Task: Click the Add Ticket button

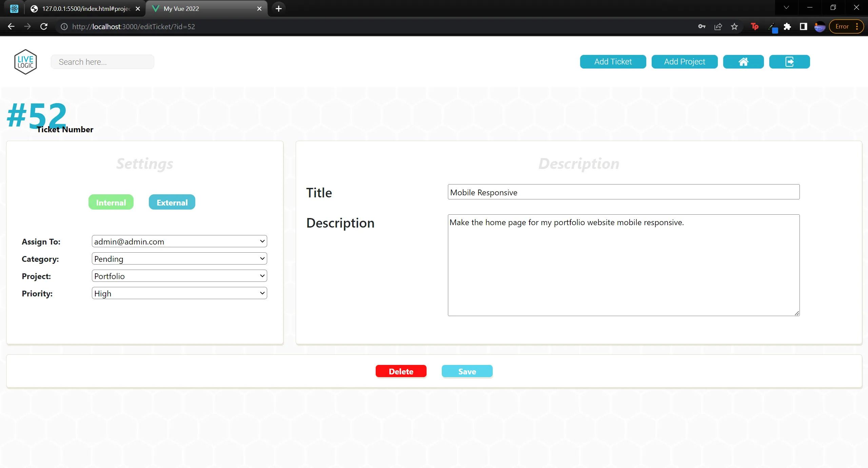Action: [x=613, y=61]
